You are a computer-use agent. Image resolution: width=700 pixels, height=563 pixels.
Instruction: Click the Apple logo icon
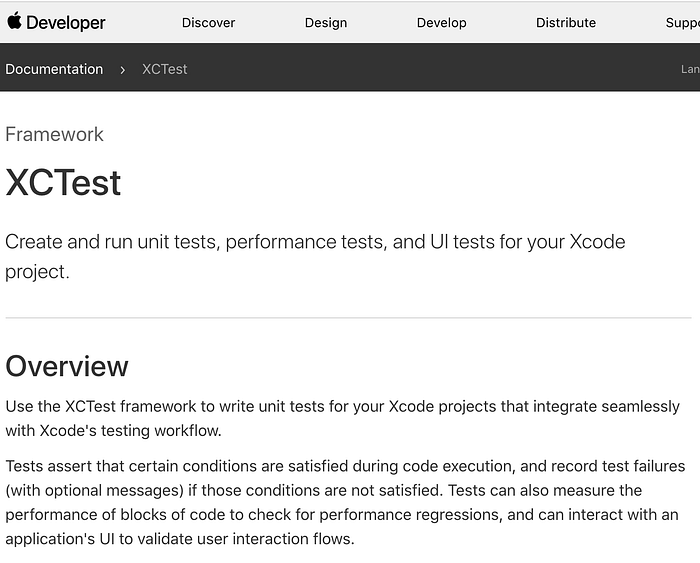14,21
